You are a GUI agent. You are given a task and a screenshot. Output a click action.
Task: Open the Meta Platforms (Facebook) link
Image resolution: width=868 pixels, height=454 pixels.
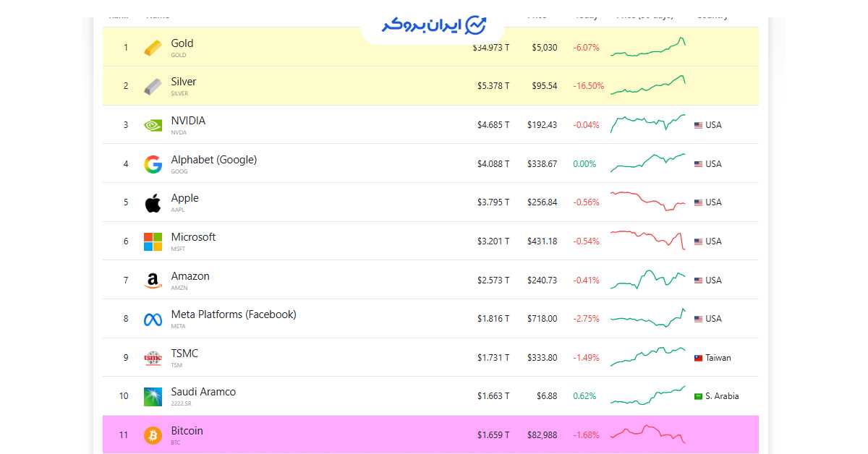coord(233,314)
